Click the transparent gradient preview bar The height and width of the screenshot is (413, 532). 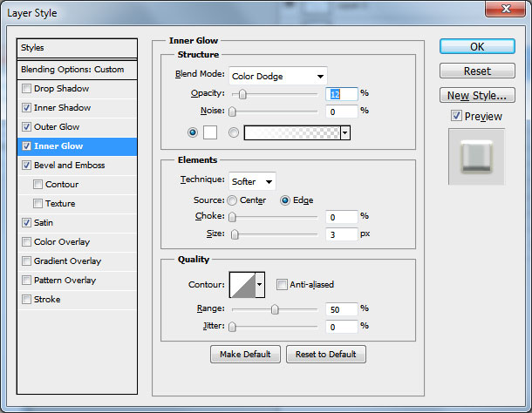click(292, 133)
